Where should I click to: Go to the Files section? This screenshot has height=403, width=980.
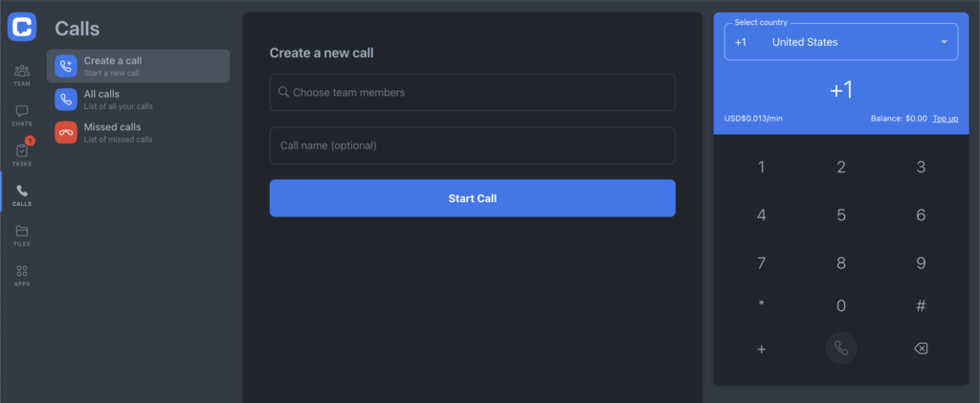coord(22,235)
